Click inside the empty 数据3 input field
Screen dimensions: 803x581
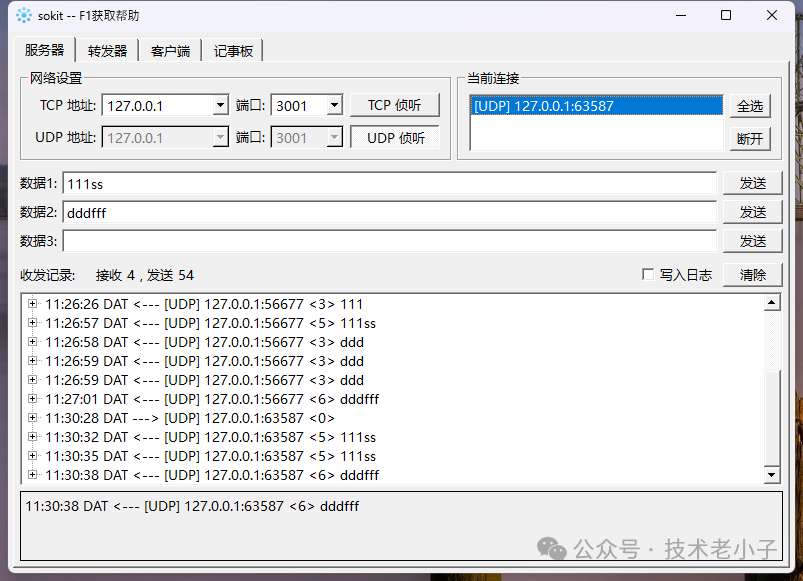[x=390, y=240]
